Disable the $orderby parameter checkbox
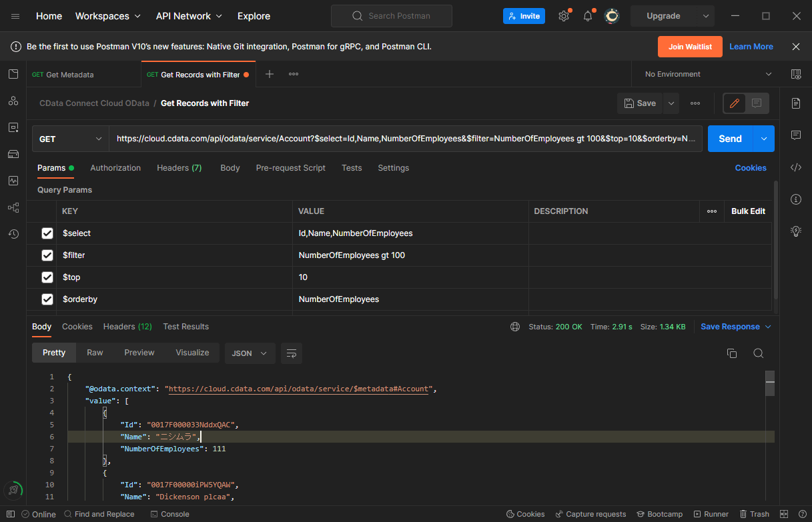The image size is (812, 522). tap(47, 299)
